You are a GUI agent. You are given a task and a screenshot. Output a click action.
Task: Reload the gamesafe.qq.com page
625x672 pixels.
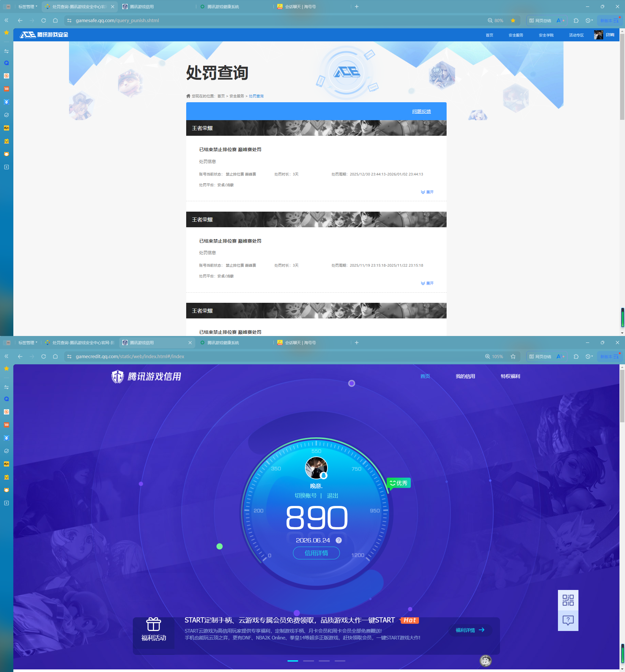[x=44, y=20]
